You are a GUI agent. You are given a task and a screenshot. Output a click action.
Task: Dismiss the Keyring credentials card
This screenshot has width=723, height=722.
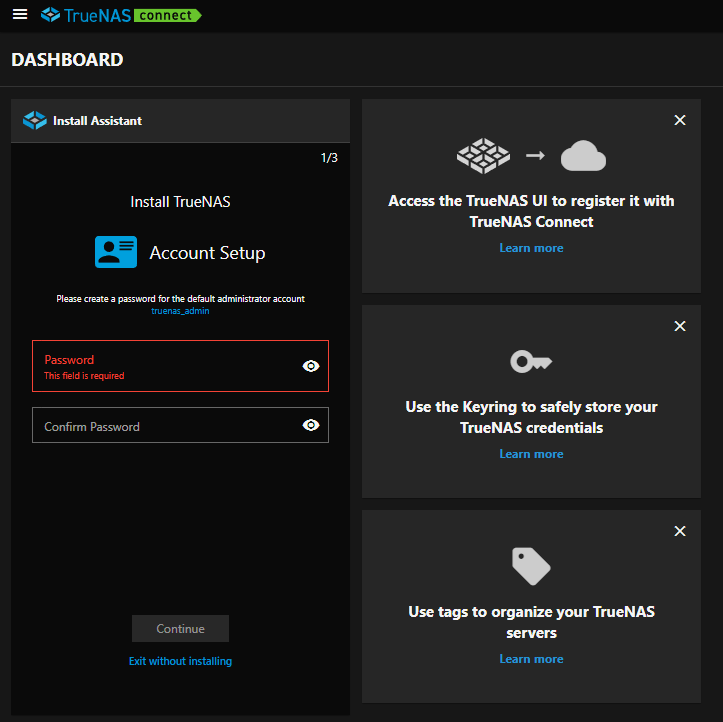click(680, 326)
